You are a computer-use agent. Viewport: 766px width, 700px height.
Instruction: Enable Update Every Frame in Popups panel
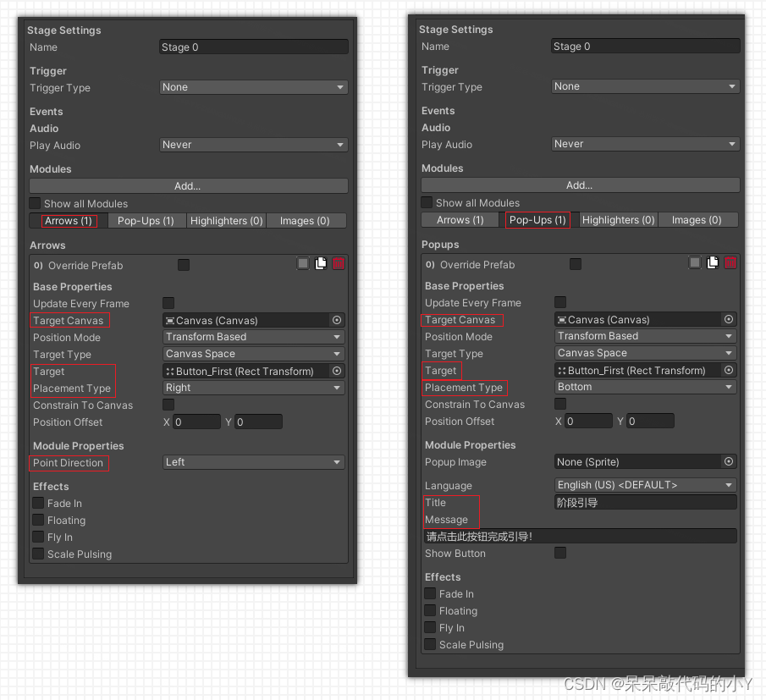(x=560, y=302)
